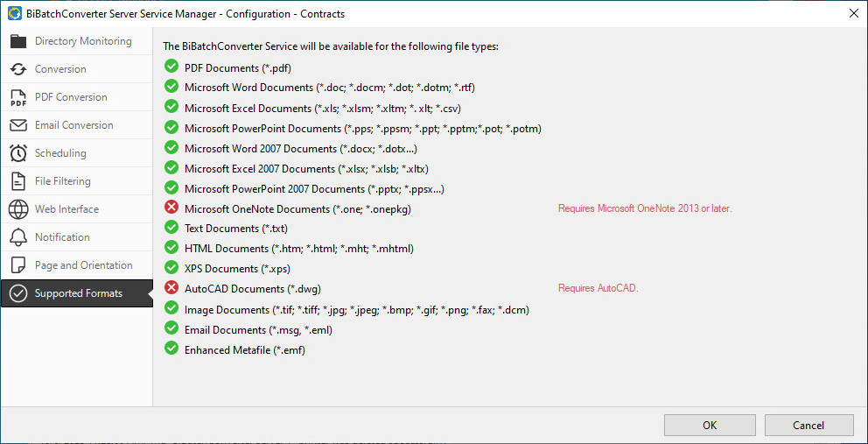Switch to the Scheduling section
This screenshot has height=444, width=868.
[x=60, y=153]
